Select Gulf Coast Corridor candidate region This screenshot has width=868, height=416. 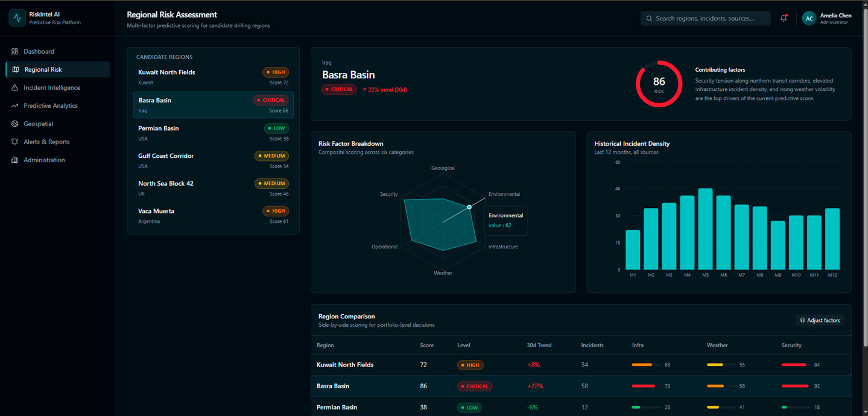[x=214, y=160]
